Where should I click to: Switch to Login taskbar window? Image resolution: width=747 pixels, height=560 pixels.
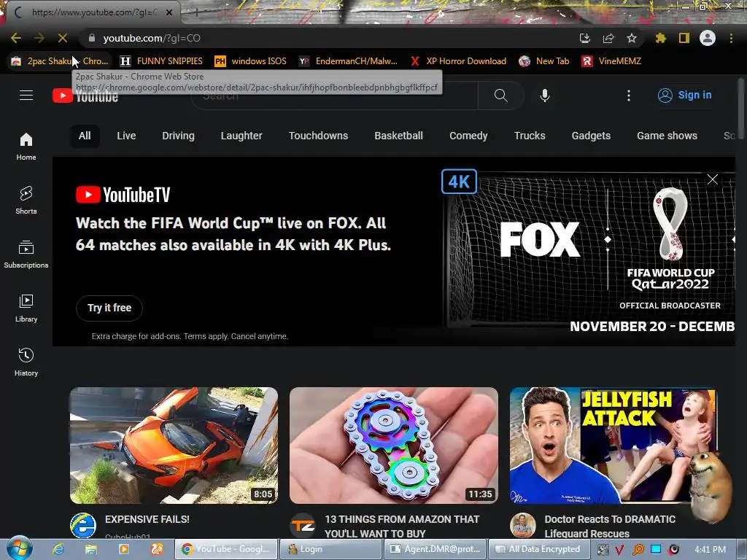330,549
